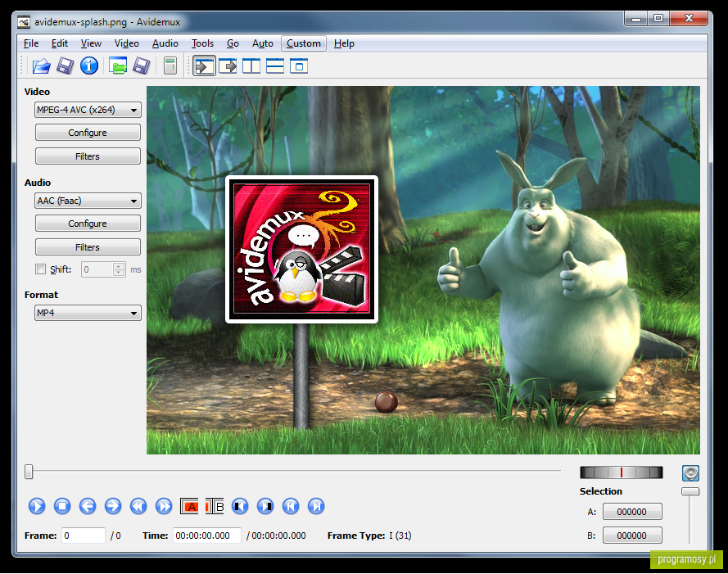This screenshot has height=574, width=728.
Task: Go to previous black frame icon
Action: (240, 506)
